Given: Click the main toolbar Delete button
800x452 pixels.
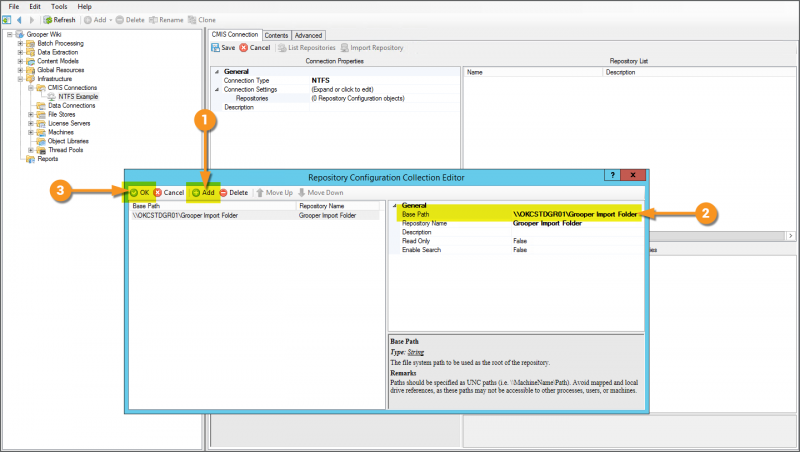Looking at the screenshot, I should coord(130,20).
